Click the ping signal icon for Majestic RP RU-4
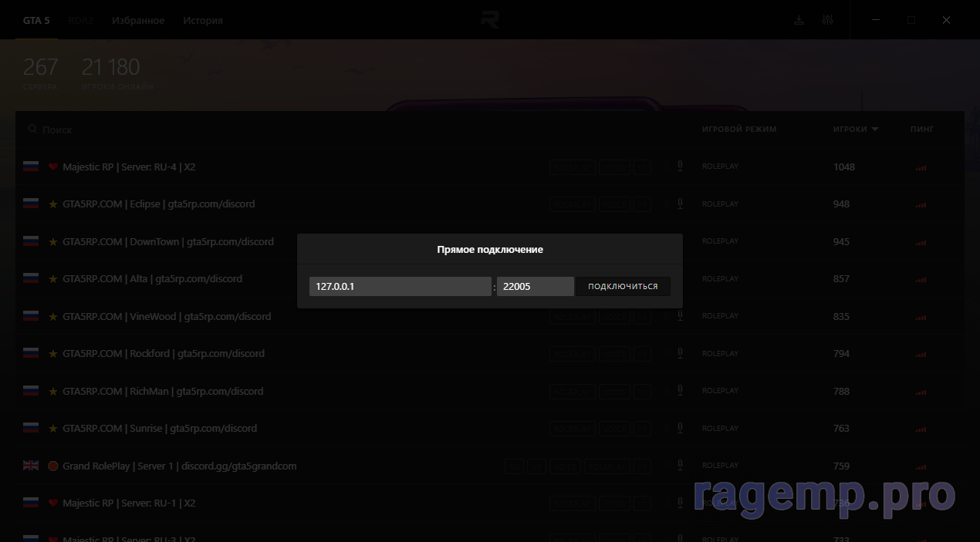980x542 pixels. coord(920,167)
